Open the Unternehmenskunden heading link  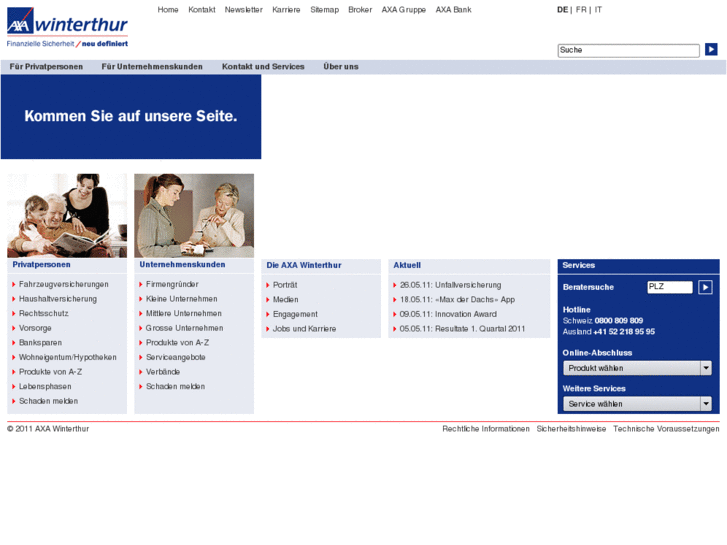coord(182,265)
